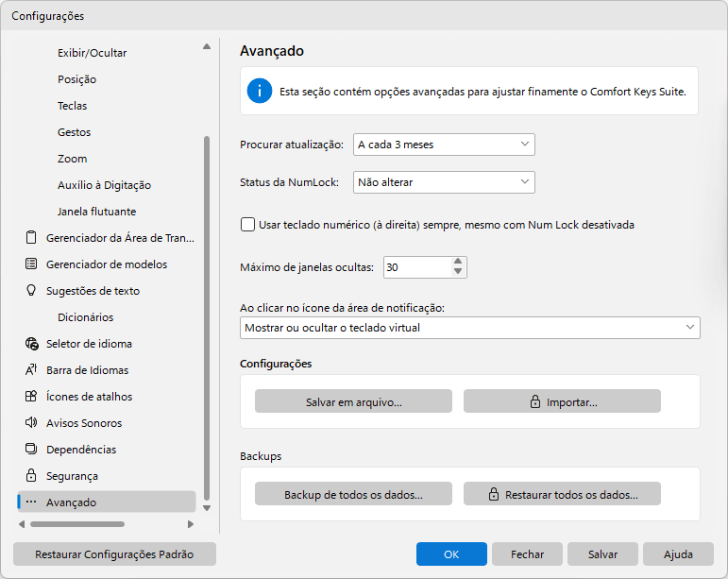
Task: Click Restaurar todos os dados... button text
Action: 571,495
